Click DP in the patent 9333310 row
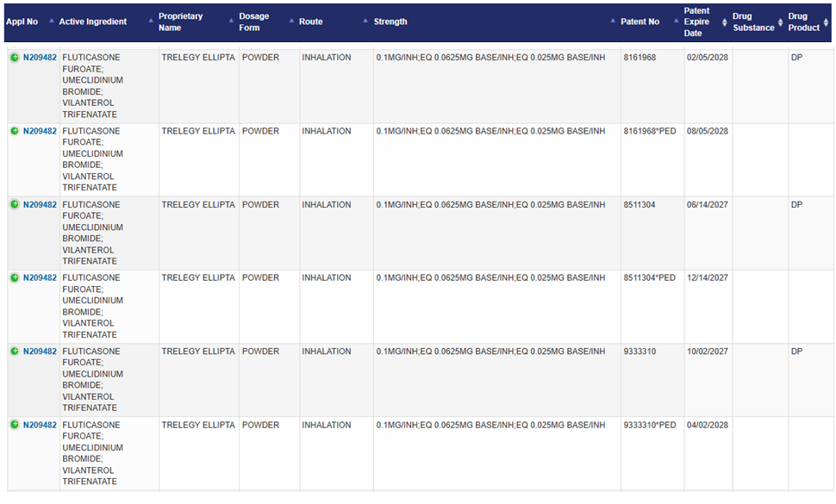 [796, 352]
